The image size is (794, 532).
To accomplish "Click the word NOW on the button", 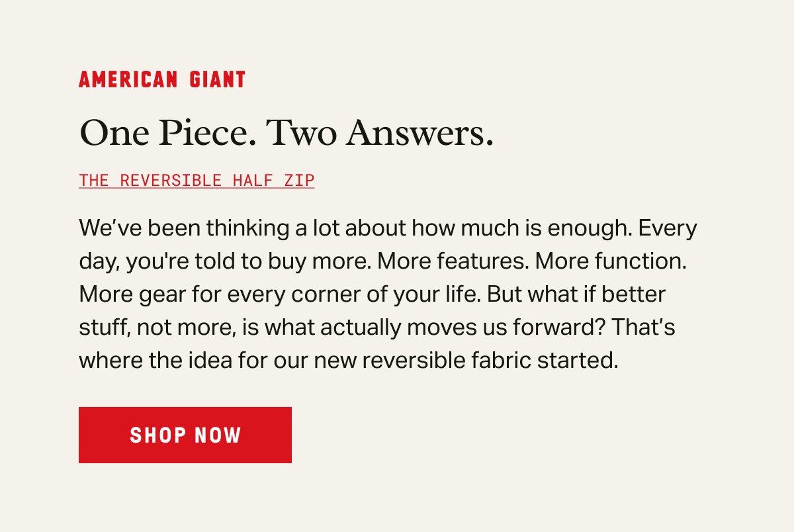I will coord(218,435).
